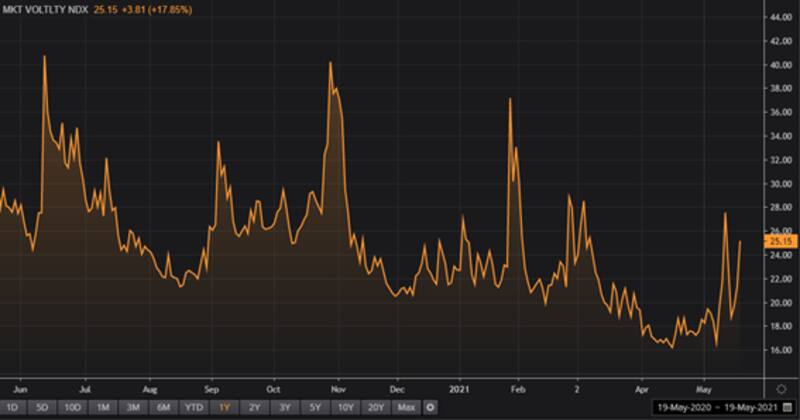The height and width of the screenshot is (420, 800).
Task: Choose the 3M range button
Action: pos(135,407)
